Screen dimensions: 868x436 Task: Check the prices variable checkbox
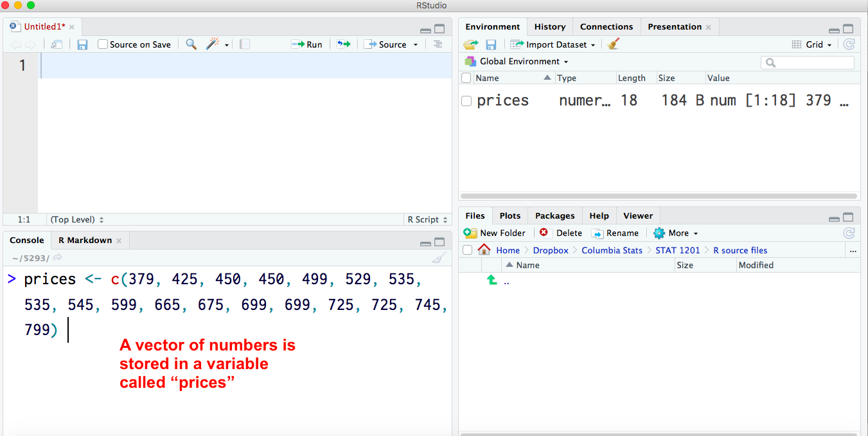coord(466,101)
